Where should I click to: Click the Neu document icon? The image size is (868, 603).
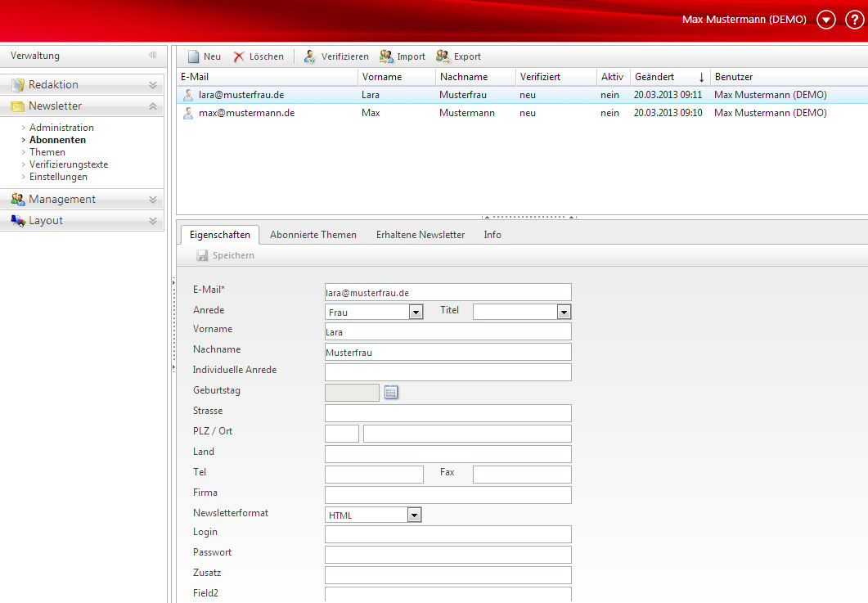click(x=193, y=56)
